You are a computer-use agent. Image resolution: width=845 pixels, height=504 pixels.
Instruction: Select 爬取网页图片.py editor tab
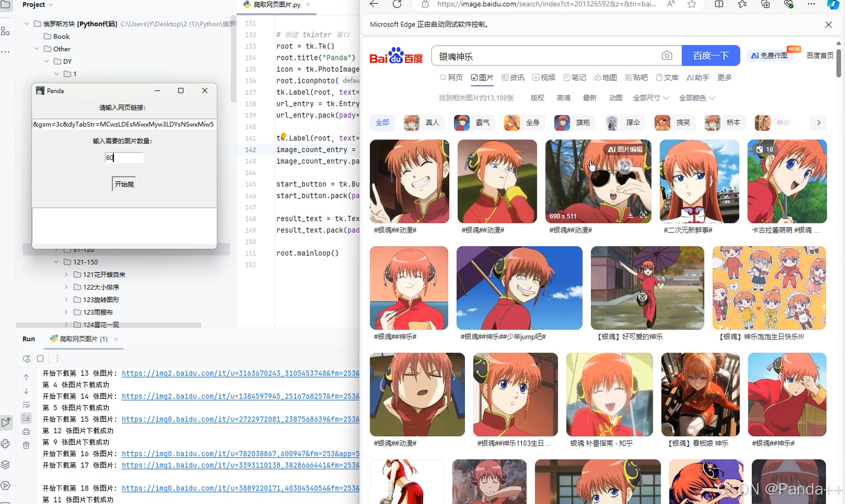[x=276, y=4]
